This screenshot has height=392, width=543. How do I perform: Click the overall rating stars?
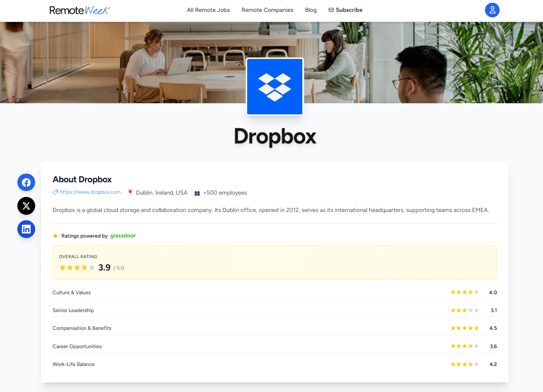click(77, 268)
